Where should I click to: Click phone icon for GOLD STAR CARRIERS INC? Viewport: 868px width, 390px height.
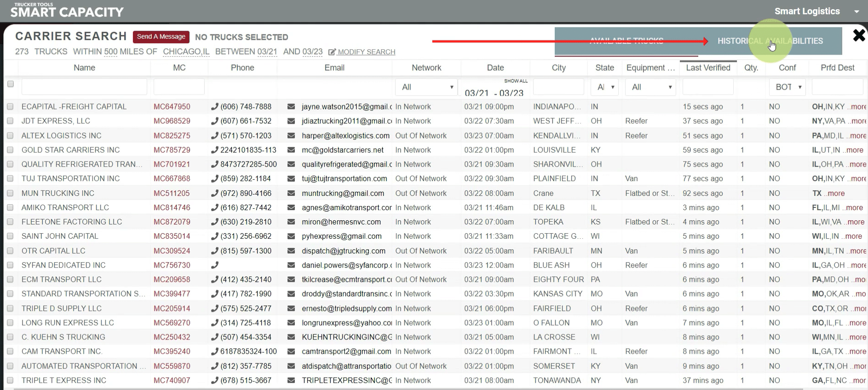(214, 150)
